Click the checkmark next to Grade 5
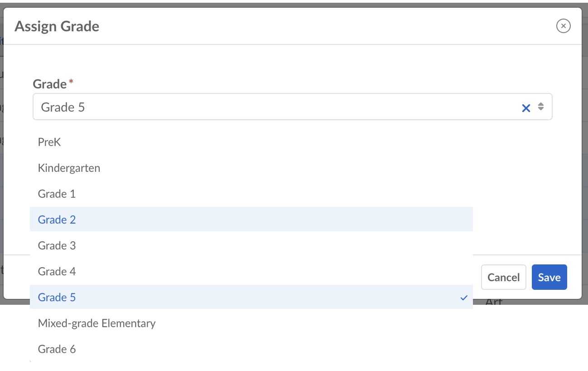 pyautogui.click(x=464, y=298)
